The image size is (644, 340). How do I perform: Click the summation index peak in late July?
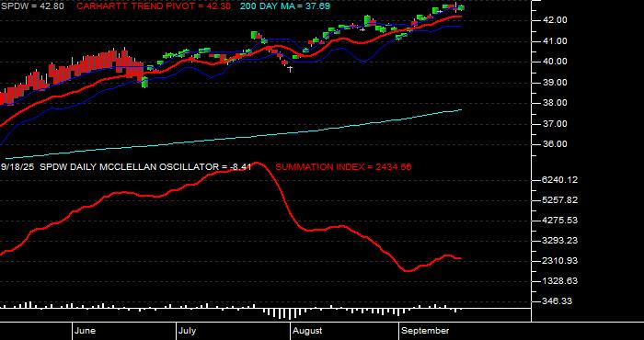[258, 163]
